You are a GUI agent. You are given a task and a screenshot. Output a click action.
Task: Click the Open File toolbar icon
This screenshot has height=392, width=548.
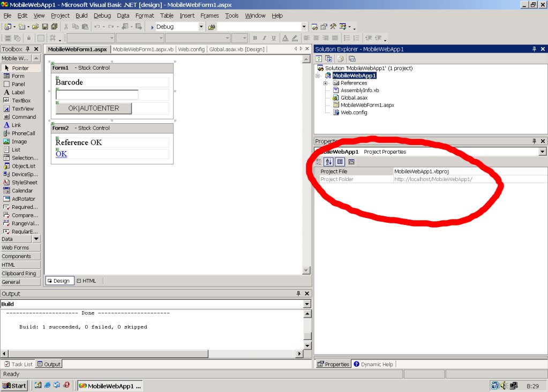[35, 27]
